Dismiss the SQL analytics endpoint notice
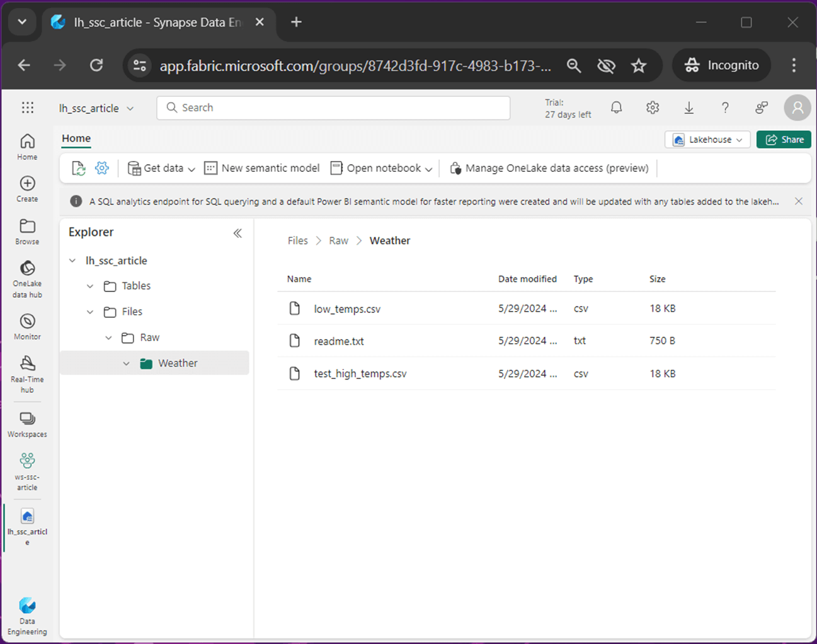Image resolution: width=817 pixels, height=644 pixels. pyautogui.click(x=798, y=201)
